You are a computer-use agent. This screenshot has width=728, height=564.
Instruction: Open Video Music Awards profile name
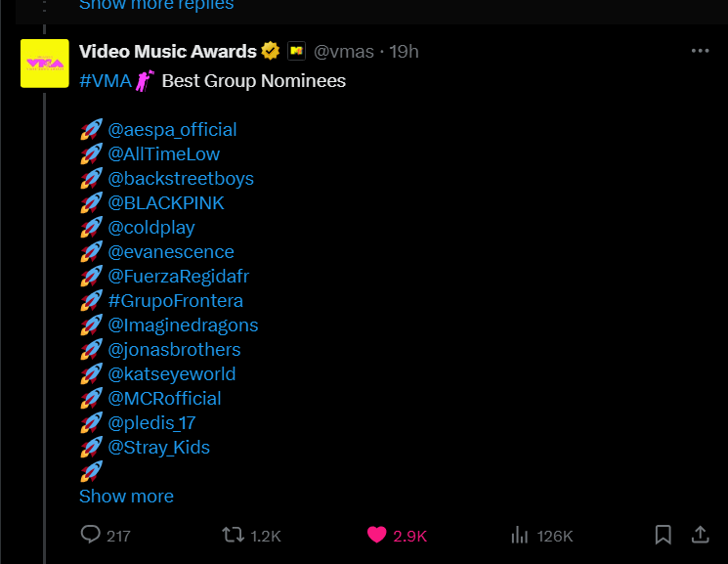(168, 51)
